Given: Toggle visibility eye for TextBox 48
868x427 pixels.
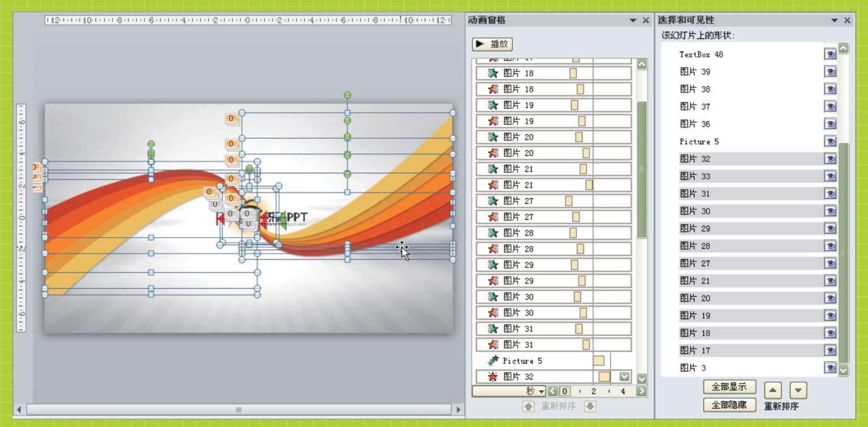Looking at the screenshot, I should point(830,54).
